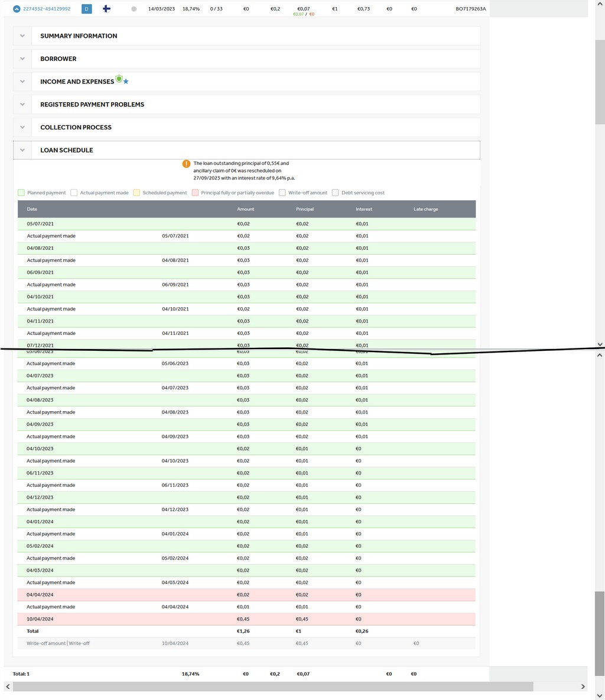Click the Scheduled payment legend swatch
Viewport: 605px width, 700px height.
[136, 193]
